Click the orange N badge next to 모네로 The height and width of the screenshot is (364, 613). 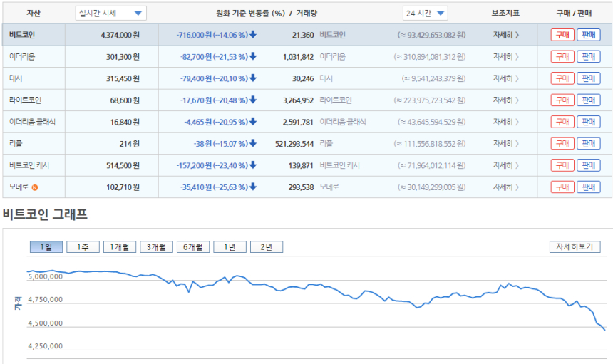pyautogui.click(x=35, y=187)
